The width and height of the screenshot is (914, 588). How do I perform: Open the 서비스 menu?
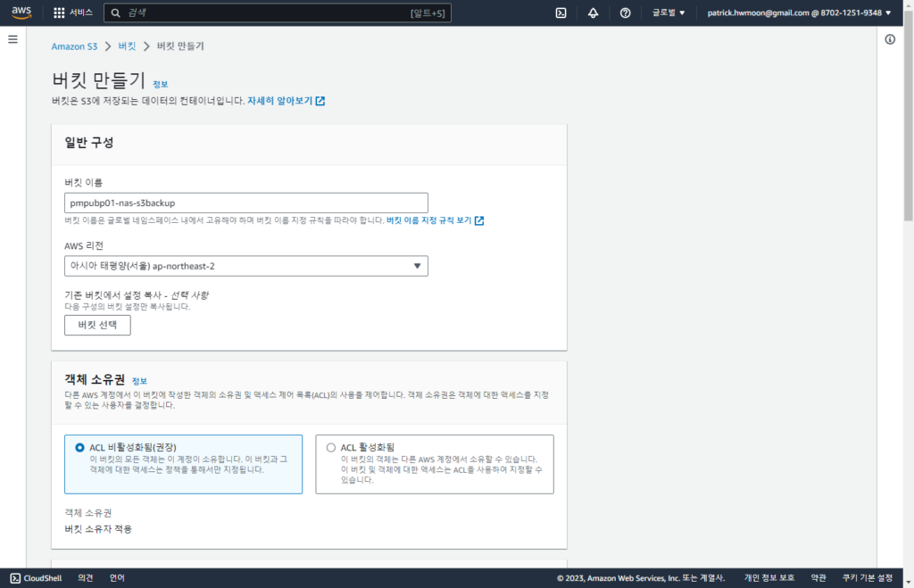pyautogui.click(x=81, y=12)
